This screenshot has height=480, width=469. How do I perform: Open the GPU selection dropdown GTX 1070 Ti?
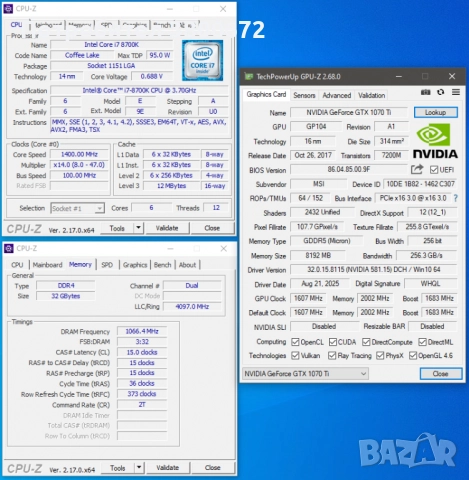coord(305,374)
